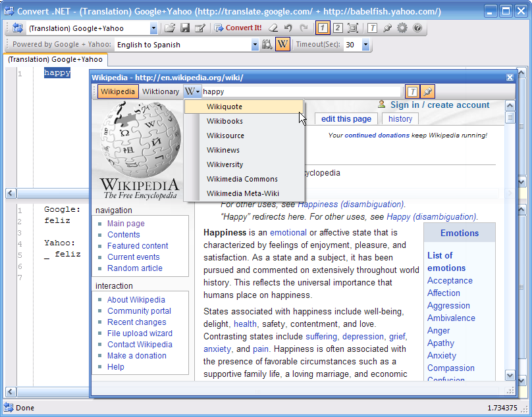Click the Wikipedia page scroll up arrow

[510, 106]
